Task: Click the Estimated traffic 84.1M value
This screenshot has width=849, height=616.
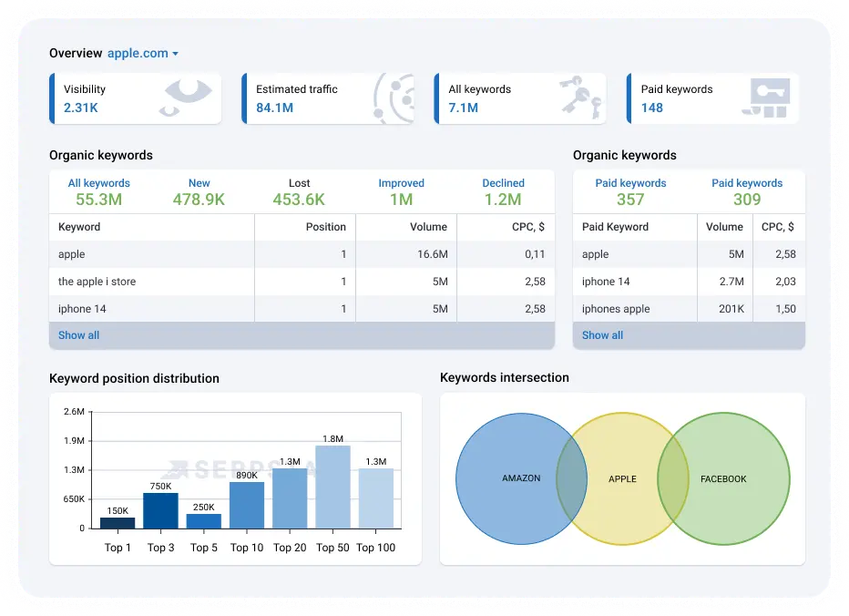Action: click(x=274, y=108)
